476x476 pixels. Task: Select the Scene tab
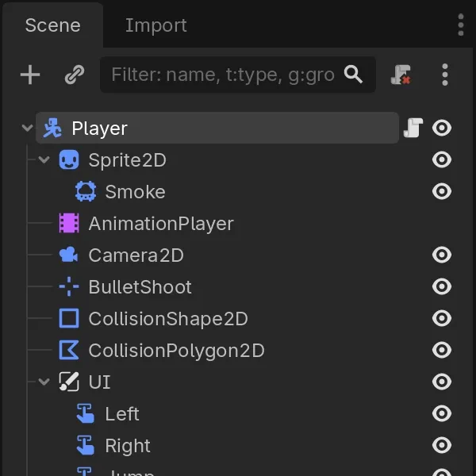(52, 25)
